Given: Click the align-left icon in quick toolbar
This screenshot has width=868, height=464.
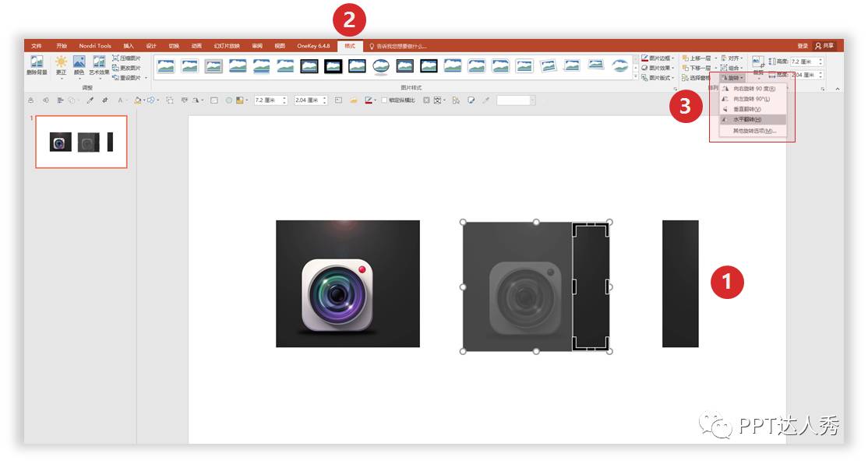Looking at the screenshot, I should point(60,100).
